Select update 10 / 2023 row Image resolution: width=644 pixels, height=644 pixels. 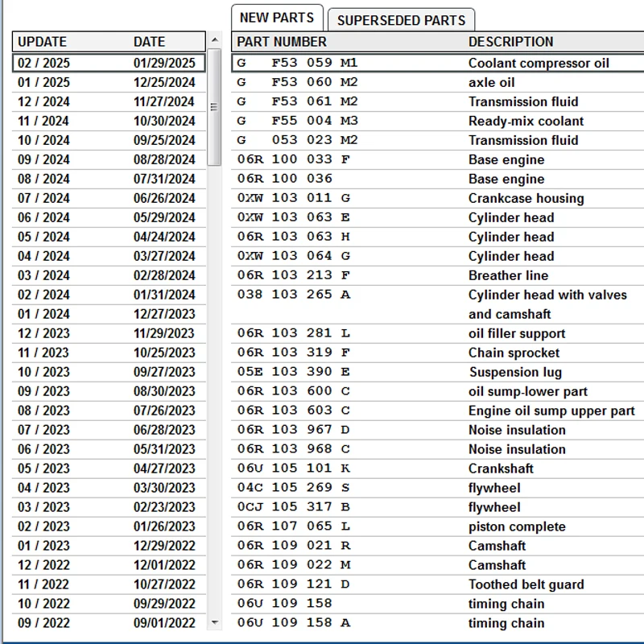coord(109,372)
